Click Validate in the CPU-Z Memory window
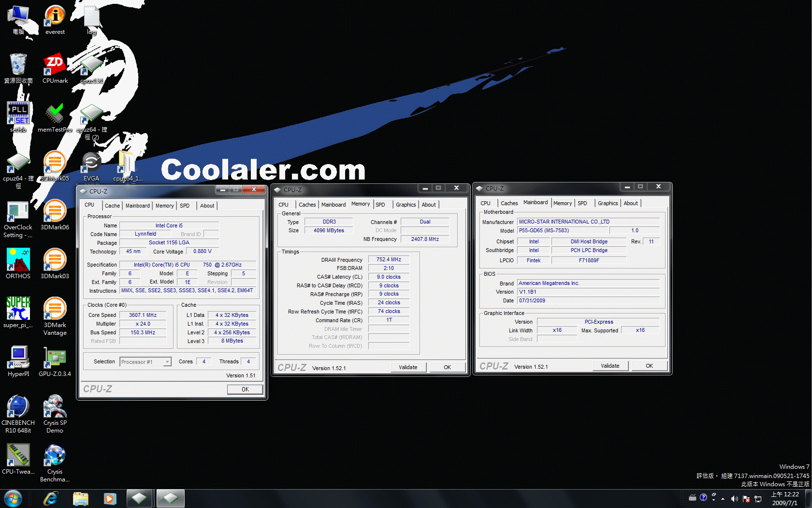Viewport: 812px width, 508px height. 408,367
